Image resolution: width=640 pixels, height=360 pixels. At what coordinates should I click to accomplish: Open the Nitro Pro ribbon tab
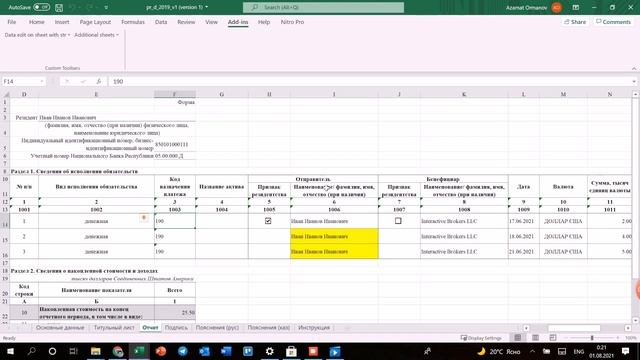click(292, 22)
